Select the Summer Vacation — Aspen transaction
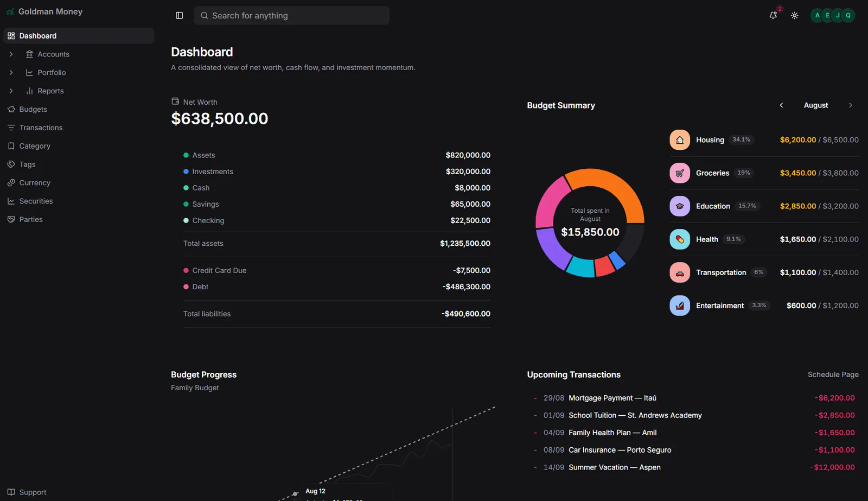This screenshot has width=868, height=501. (x=693, y=467)
